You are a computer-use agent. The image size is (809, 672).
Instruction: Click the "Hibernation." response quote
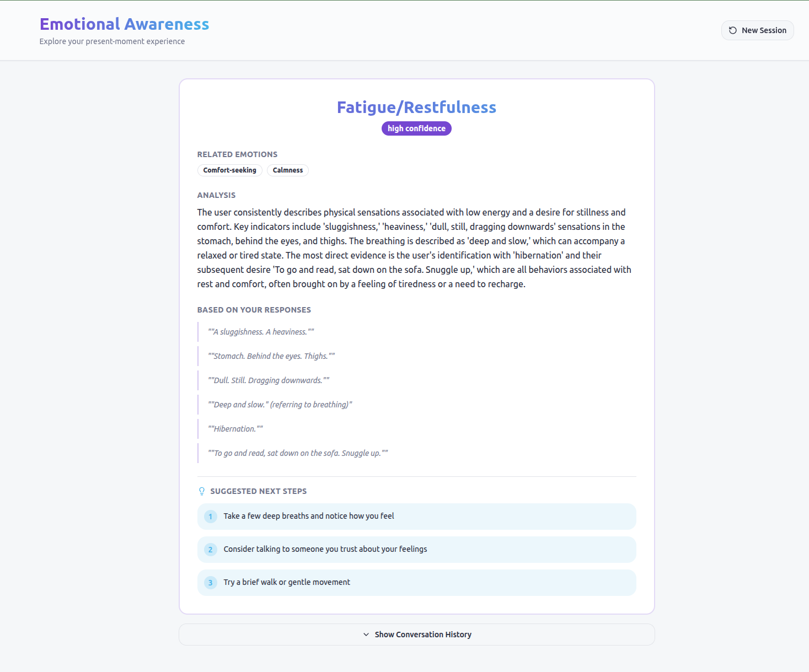tap(235, 429)
